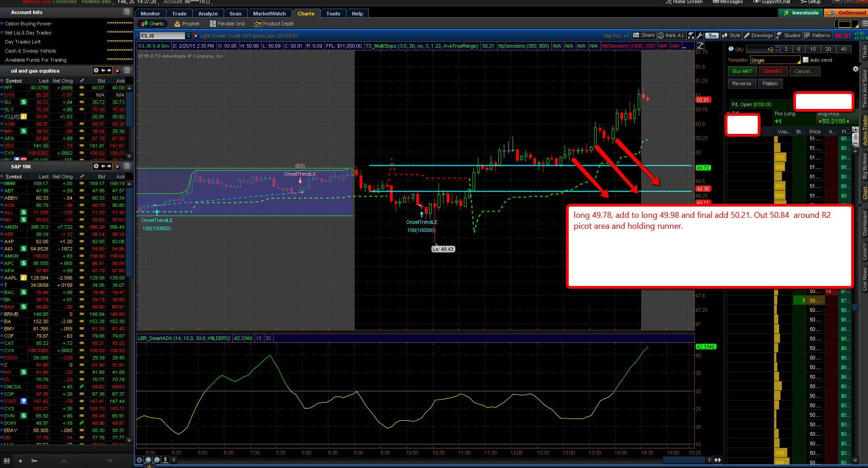Zoom in on the chart time axis

tap(148, 460)
